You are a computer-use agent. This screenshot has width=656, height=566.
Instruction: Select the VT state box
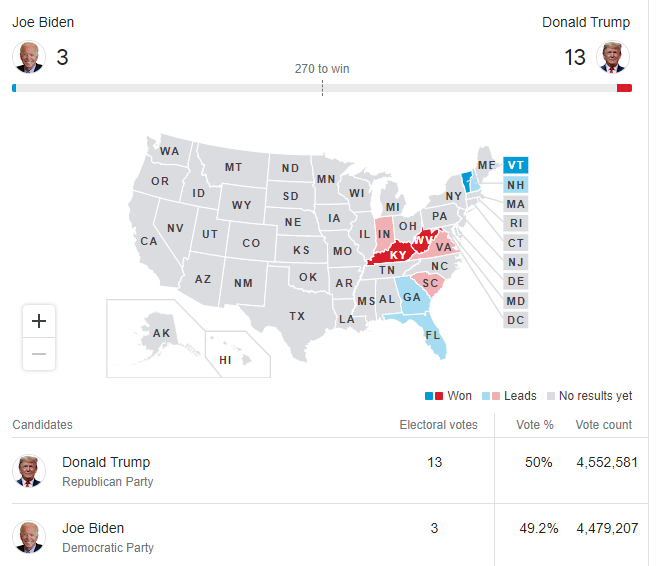515,165
